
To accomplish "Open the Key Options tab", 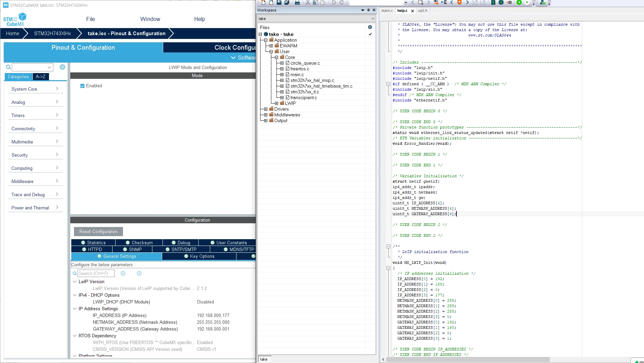I will pos(199,256).
